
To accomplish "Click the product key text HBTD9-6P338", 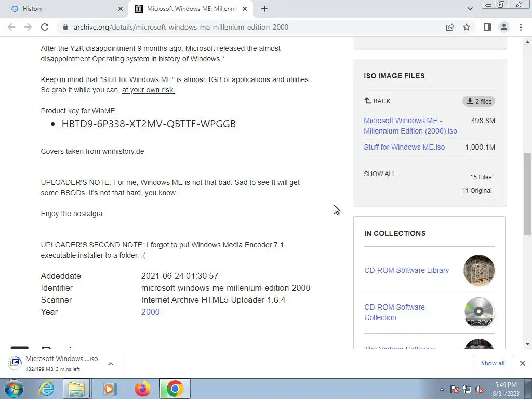I will tap(149, 124).
